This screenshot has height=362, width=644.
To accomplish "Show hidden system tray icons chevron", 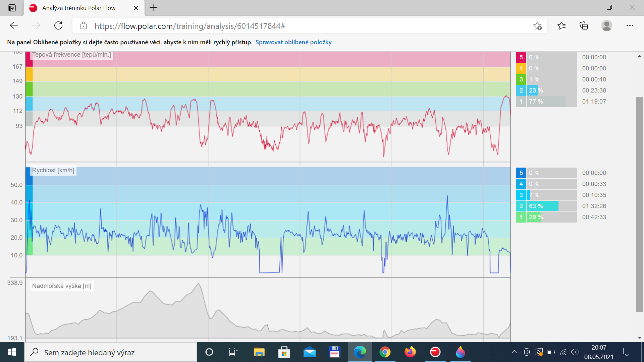I will [x=514, y=352].
